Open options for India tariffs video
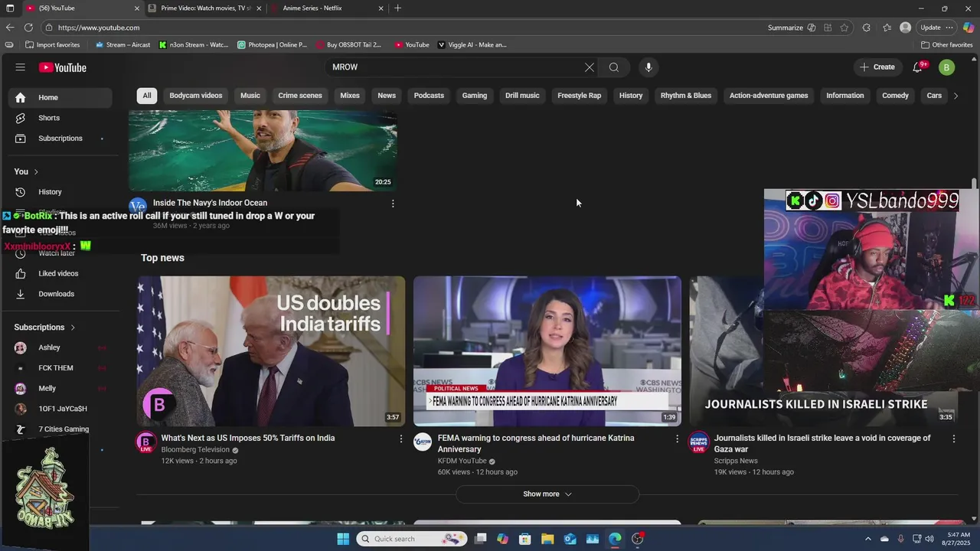The height and width of the screenshot is (551, 980). [x=400, y=439]
